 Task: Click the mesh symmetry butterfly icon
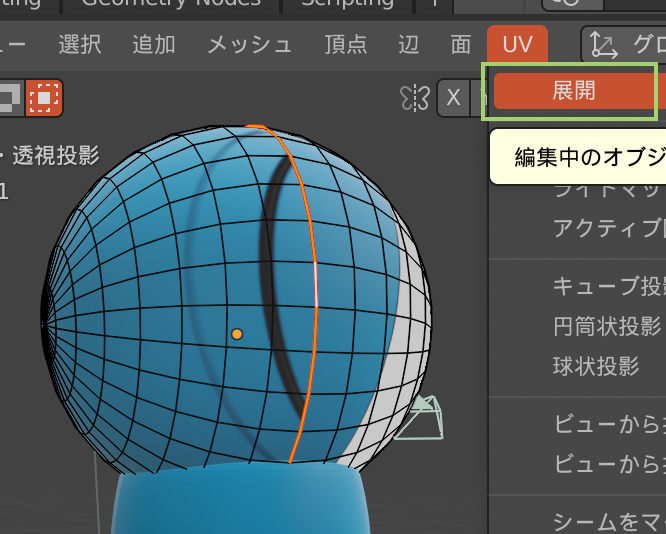[x=415, y=98]
